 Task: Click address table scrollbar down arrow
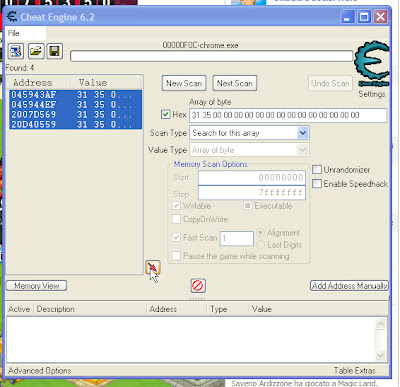pyautogui.click(x=380, y=356)
